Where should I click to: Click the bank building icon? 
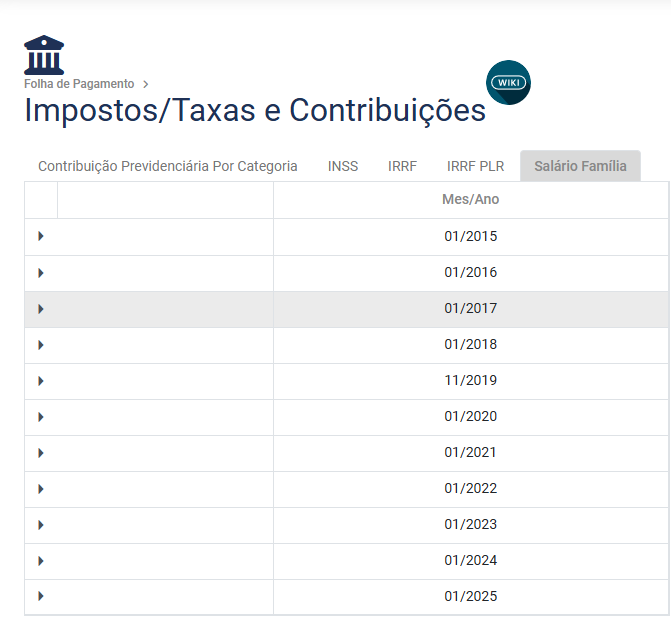pyautogui.click(x=44, y=55)
